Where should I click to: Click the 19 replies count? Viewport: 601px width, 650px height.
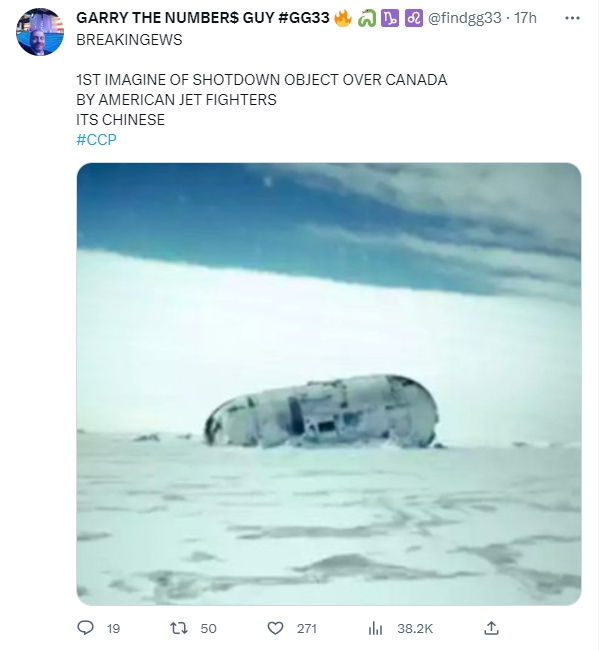[x=113, y=628]
